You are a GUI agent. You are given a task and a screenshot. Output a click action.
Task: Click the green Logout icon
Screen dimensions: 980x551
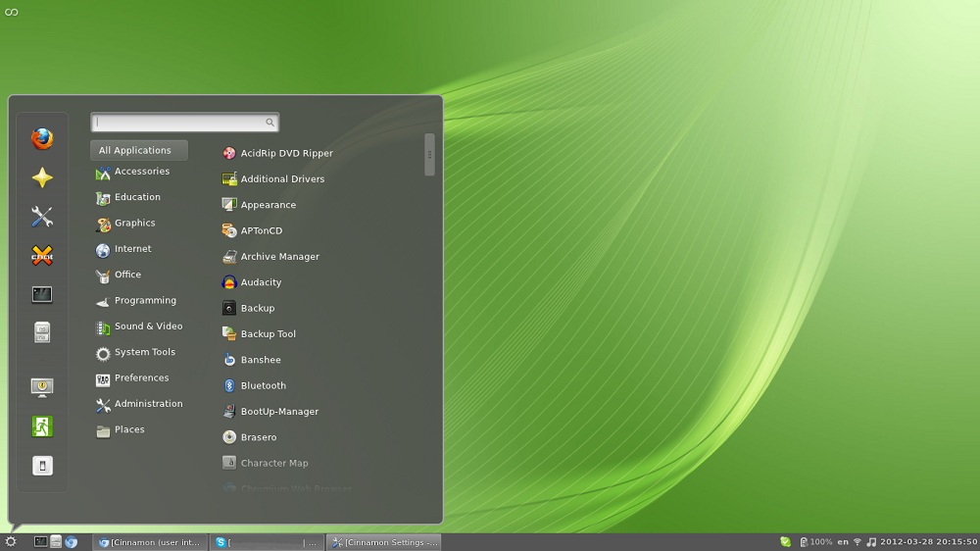[x=42, y=426]
